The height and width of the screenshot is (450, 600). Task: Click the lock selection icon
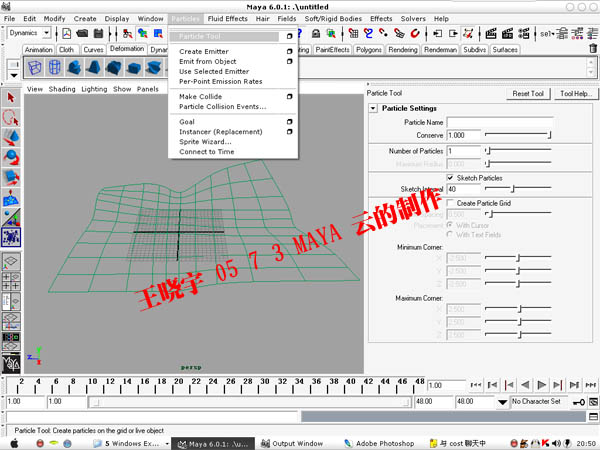click(316, 34)
